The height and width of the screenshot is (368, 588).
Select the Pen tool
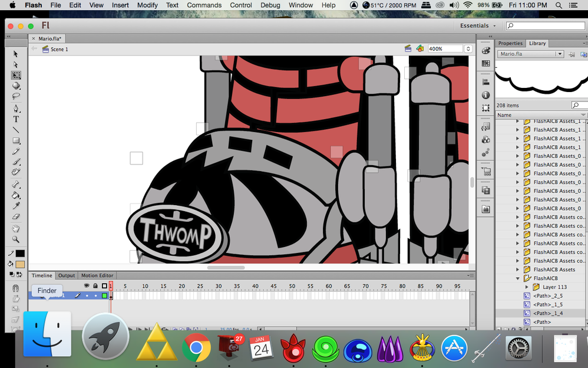[x=16, y=109]
